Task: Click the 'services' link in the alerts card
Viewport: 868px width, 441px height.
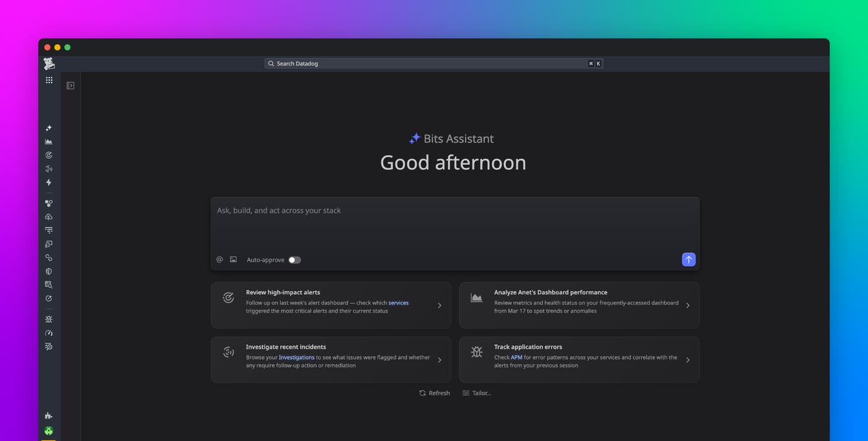Action: coord(398,303)
